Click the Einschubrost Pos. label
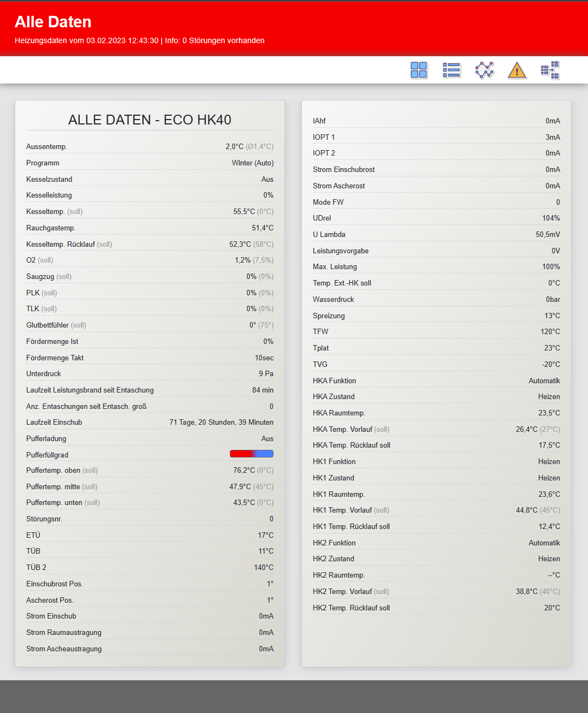This screenshot has width=588, height=713. (55, 584)
